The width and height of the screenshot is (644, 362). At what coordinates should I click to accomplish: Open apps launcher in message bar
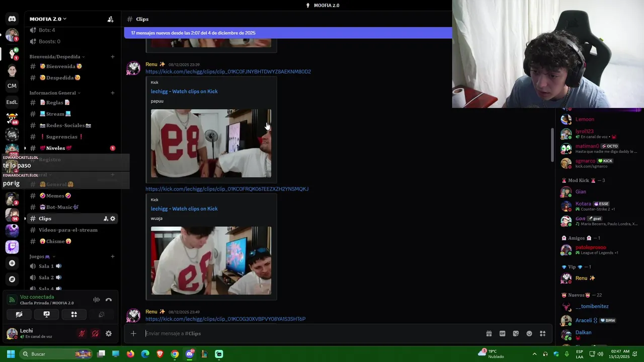pyautogui.click(x=543, y=333)
